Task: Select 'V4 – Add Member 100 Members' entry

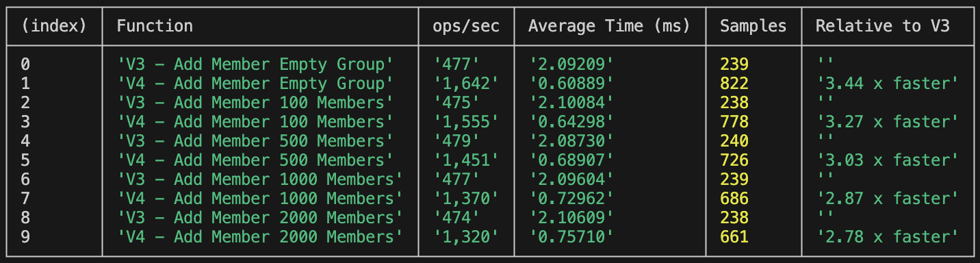Action: click(x=255, y=122)
